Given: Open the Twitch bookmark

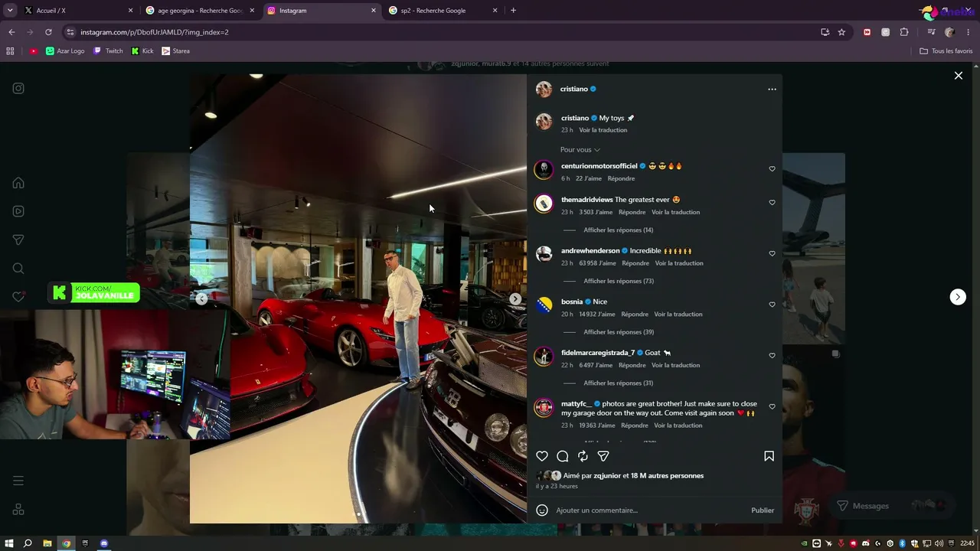Looking at the screenshot, I should 108,51.
